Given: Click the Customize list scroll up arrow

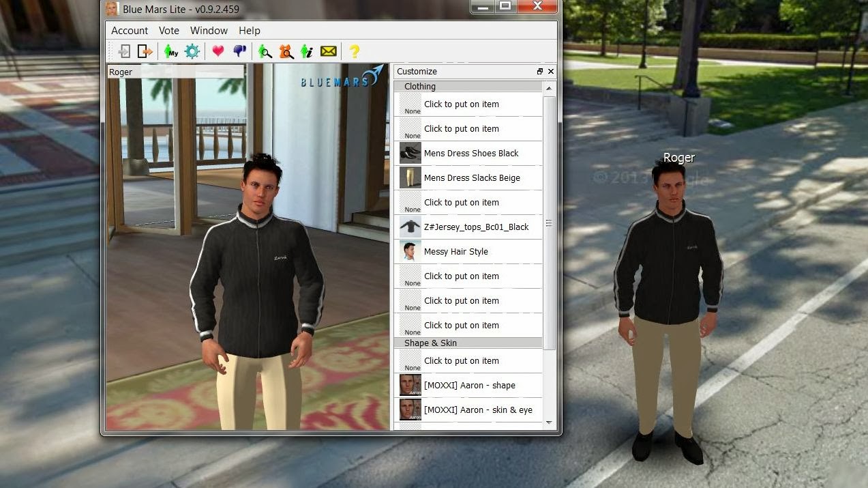Looking at the screenshot, I should click(550, 88).
